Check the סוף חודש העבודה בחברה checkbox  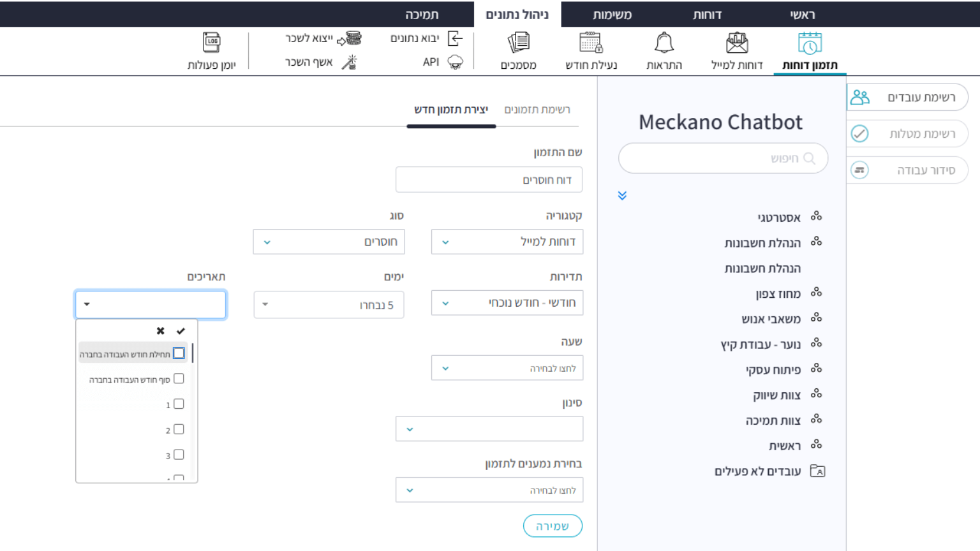tap(179, 379)
